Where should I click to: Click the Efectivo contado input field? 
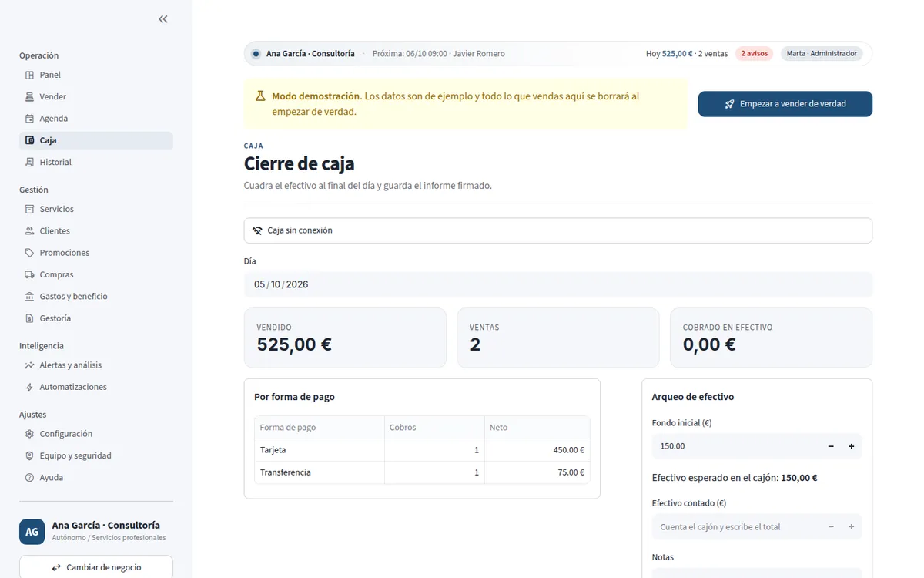tap(735, 527)
